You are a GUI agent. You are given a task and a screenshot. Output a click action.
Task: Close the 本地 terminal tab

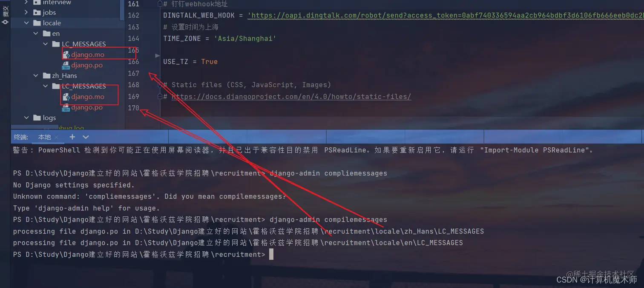tap(57, 137)
